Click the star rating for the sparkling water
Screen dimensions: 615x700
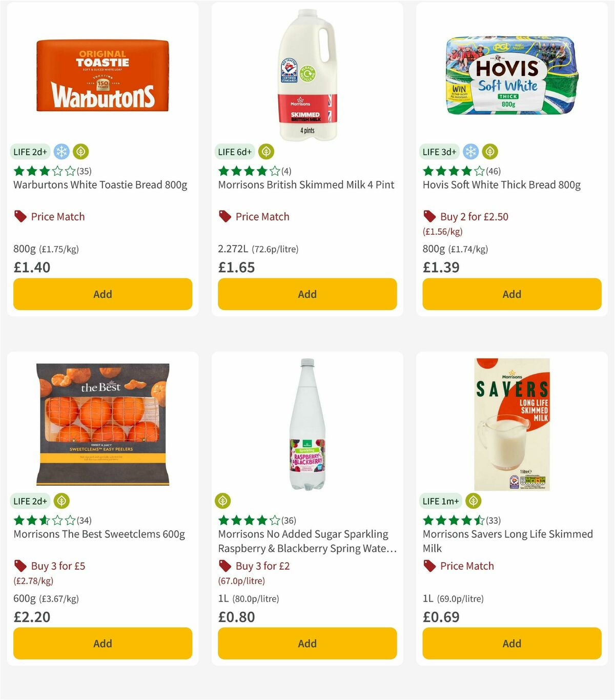point(248,520)
